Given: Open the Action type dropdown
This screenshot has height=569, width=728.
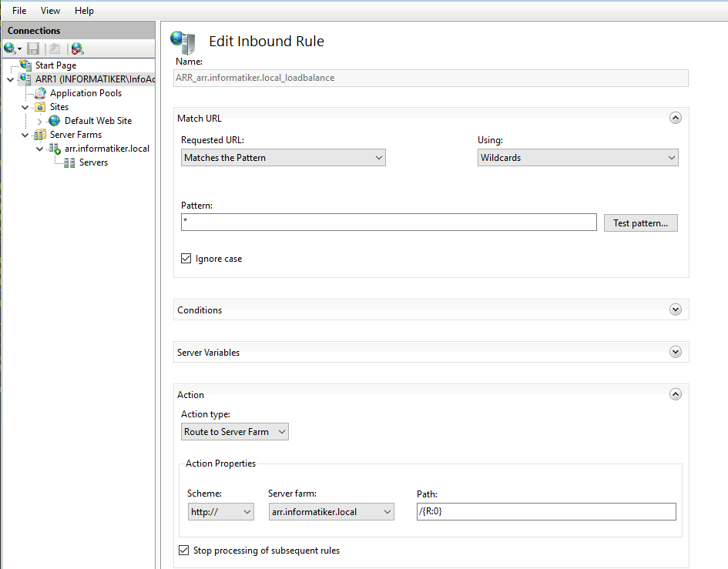Looking at the screenshot, I should point(234,432).
